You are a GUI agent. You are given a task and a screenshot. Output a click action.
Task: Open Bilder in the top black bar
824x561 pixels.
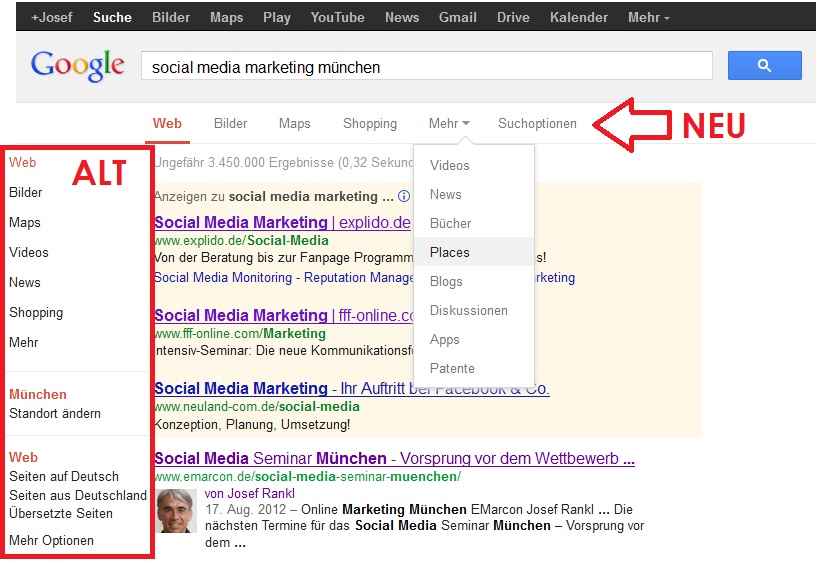(171, 17)
